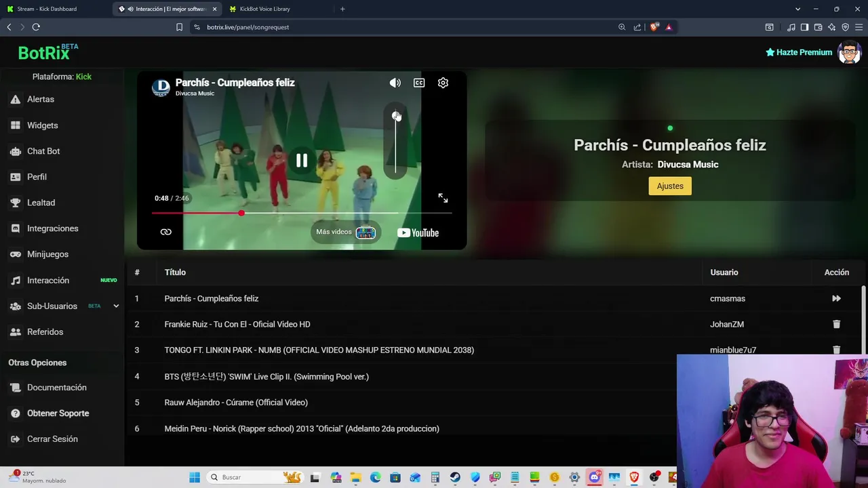The image size is (868, 488).
Task: Open Brave Shields icon
Action: 654,27
